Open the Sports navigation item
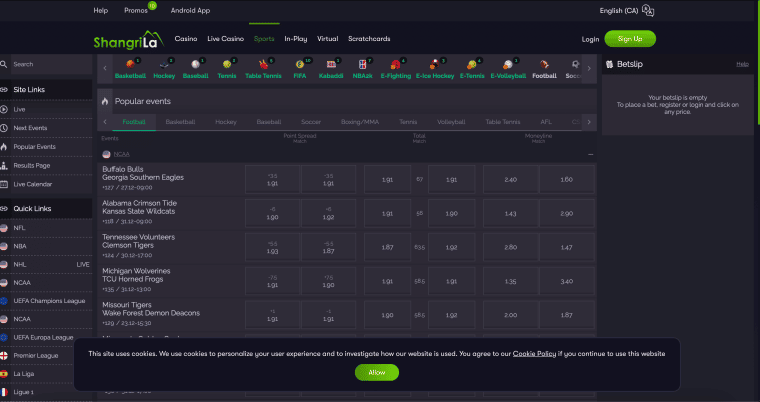Image resolution: width=760 pixels, height=402 pixels. pyautogui.click(x=264, y=39)
